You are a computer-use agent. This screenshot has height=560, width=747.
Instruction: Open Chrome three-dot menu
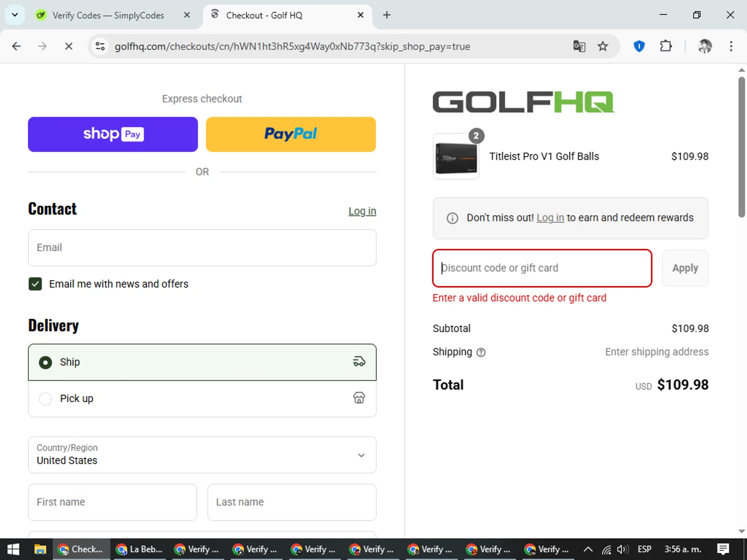(731, 46)
